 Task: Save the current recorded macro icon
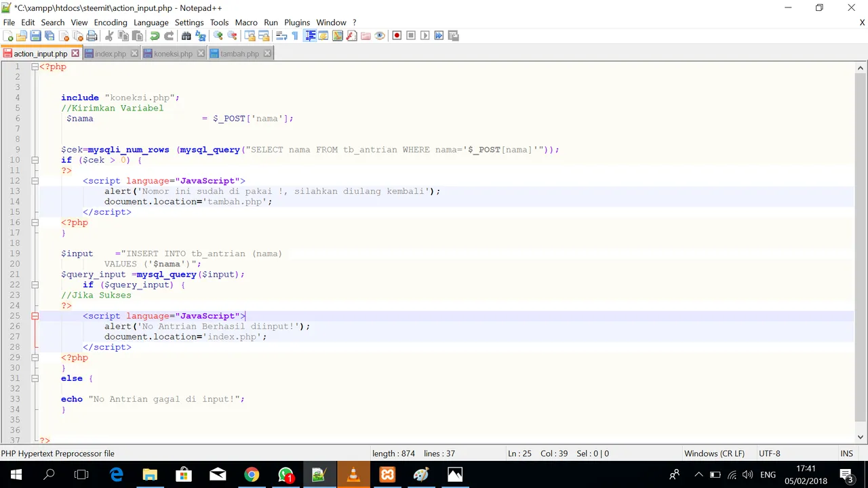coord(452,36)
